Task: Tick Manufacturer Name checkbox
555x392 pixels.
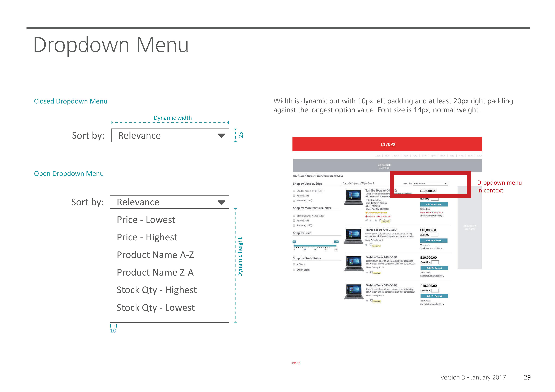Action: pos(294,216)
